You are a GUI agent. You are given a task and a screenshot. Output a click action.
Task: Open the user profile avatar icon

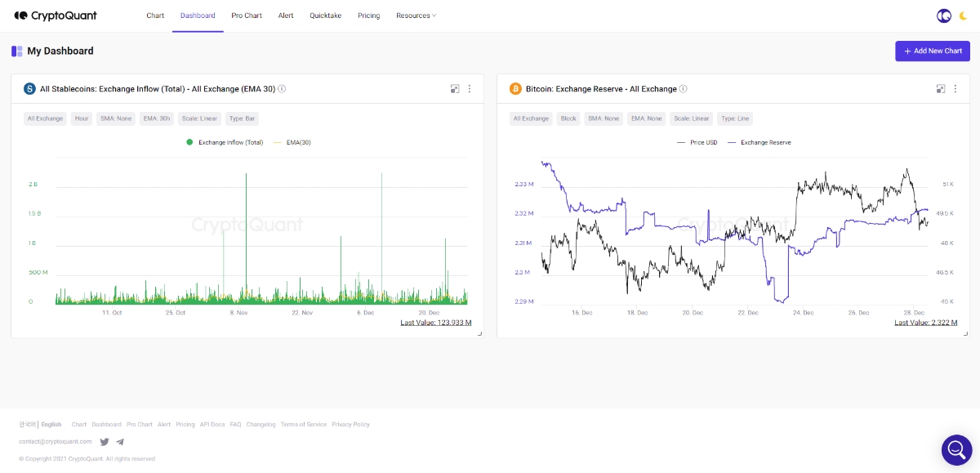pos(943,16)
